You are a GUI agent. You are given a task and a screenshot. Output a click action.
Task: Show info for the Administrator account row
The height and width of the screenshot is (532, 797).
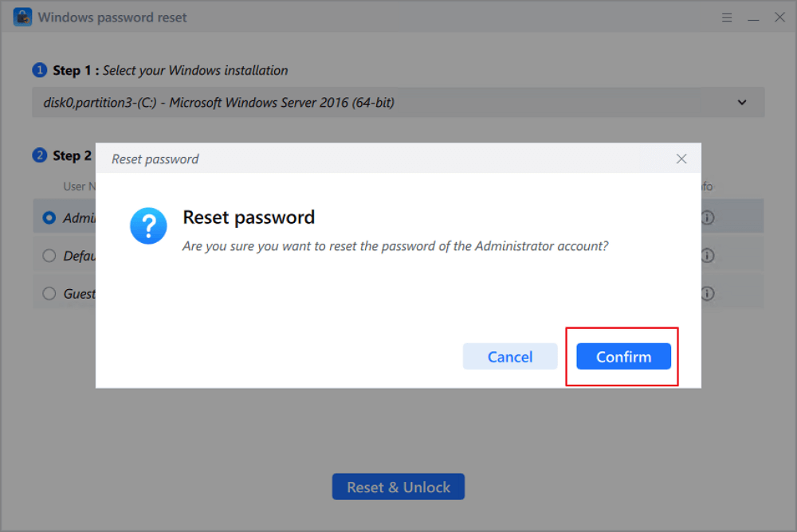coord(706,217)
